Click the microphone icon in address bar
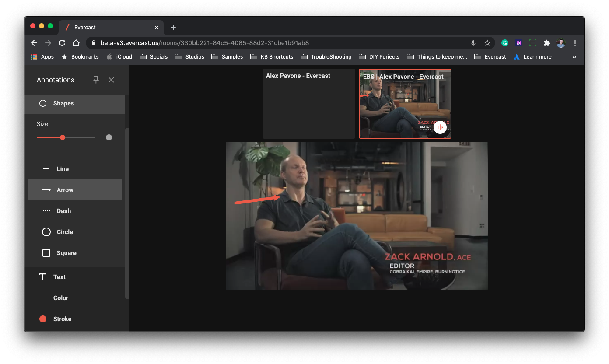The image size is (609, 364). (x=473, y=43)
